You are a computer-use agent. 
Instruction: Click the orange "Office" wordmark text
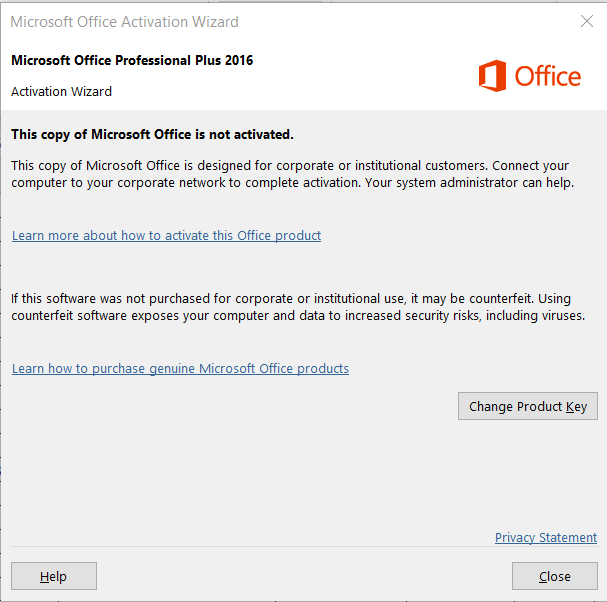547,76
